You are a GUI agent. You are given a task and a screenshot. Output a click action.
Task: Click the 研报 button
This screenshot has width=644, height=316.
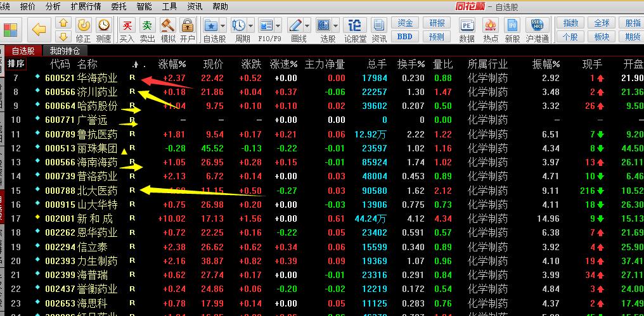click(x=437, y=23)
